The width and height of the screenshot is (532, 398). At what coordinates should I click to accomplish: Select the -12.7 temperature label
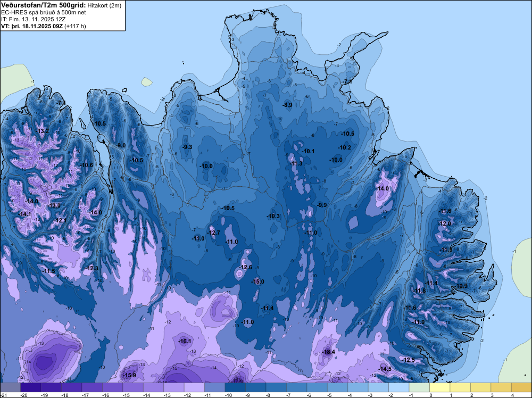pyautogui.click(x=214, y=233)
